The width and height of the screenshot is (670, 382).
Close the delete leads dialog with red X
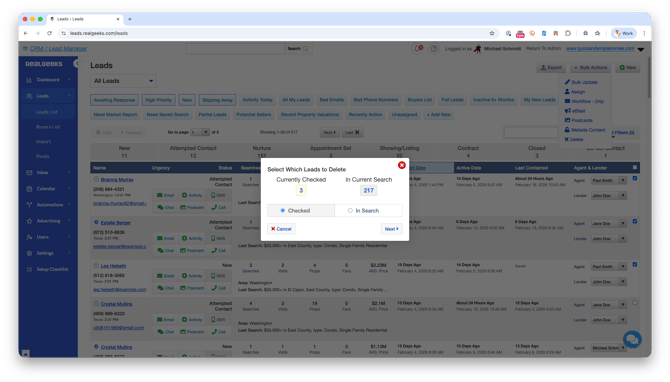click(402, 165)
